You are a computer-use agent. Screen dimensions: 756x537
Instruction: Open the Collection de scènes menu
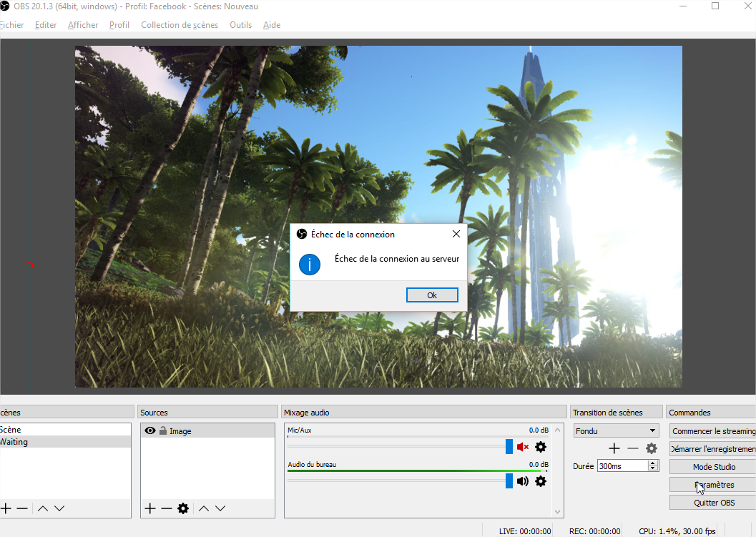pos(180,24)
